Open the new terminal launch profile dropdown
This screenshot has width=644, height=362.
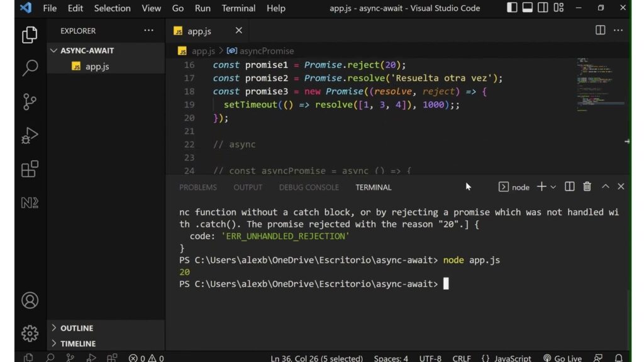(553, 187)
